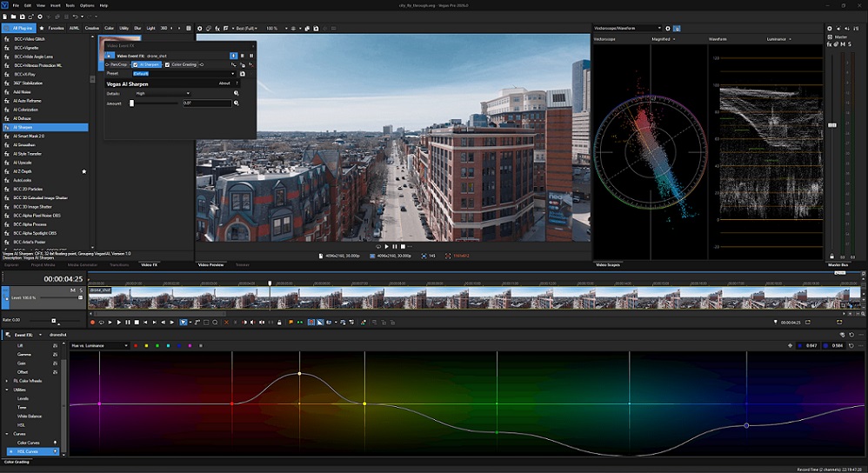This screenshot has width=868, height=473.
Task: Select the White Balance utility item
Action: pyautogui.click(x=30, y=416)
